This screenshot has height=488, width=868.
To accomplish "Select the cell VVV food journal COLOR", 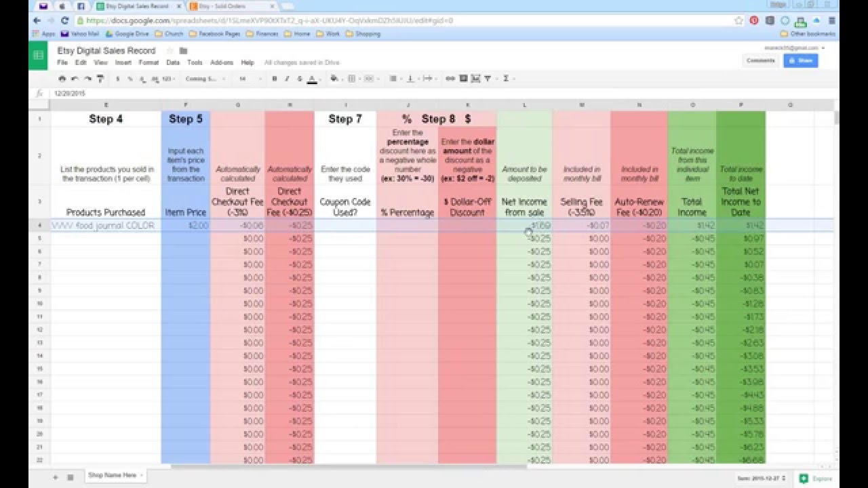I will coord(106,225).
